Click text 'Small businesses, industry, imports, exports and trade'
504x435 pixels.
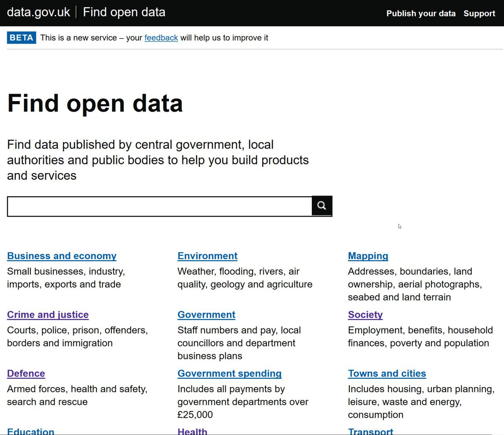point(66,278)
